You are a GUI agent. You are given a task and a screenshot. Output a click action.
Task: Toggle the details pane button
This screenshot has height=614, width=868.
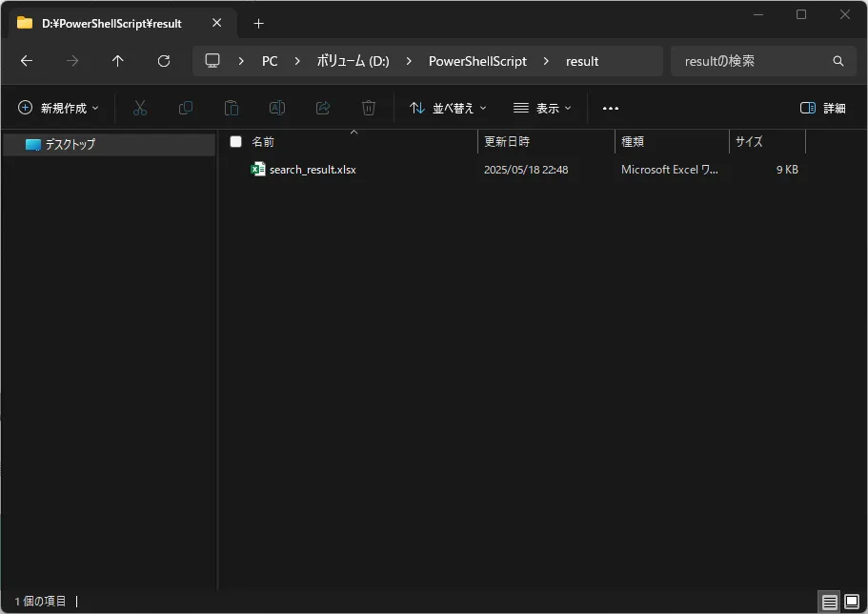[x=822, y=108]
